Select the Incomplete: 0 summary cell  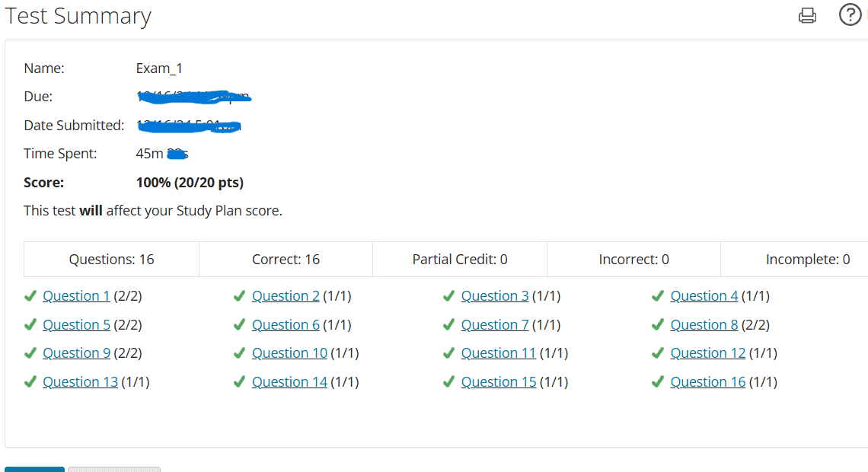pos(808,259)
